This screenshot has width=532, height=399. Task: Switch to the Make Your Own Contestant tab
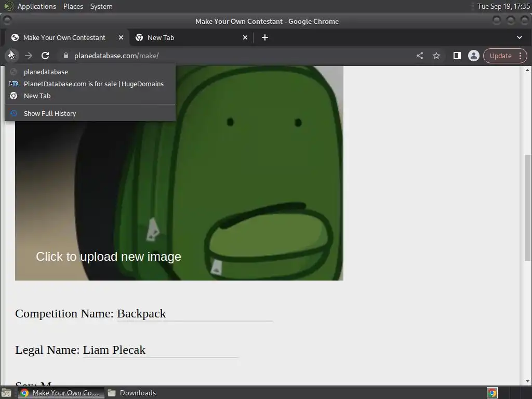[67, 37]
